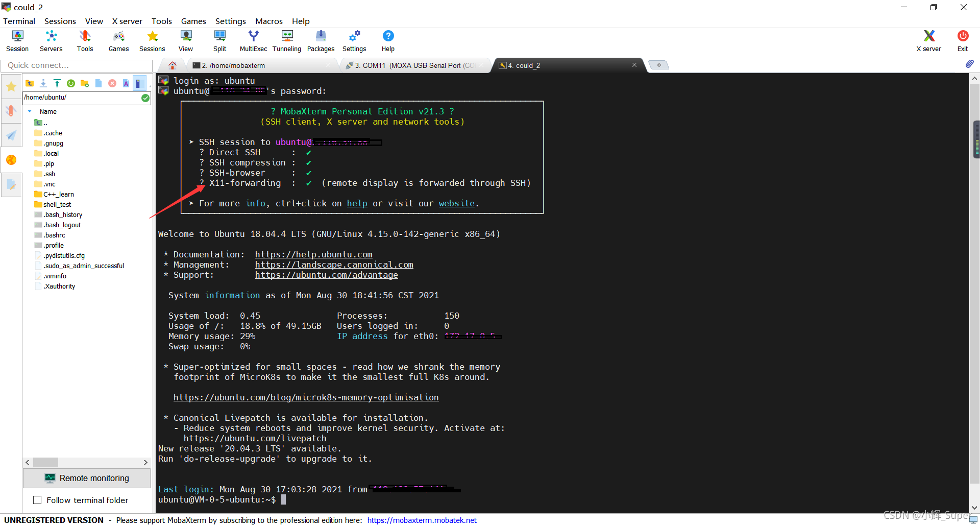Open the Settings menu
The image size is (980, 526).
(231, 21)
